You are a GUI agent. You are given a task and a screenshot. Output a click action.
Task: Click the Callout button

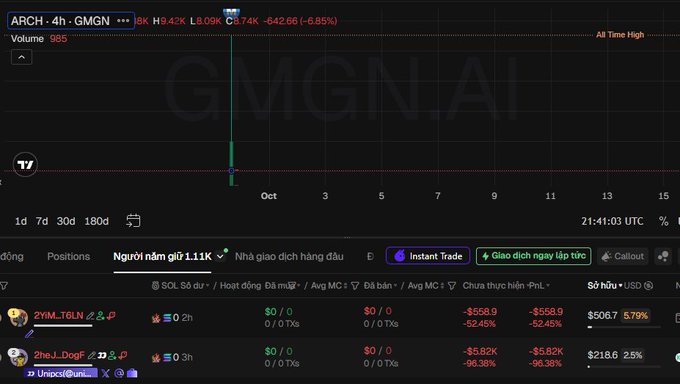point(623,256)
